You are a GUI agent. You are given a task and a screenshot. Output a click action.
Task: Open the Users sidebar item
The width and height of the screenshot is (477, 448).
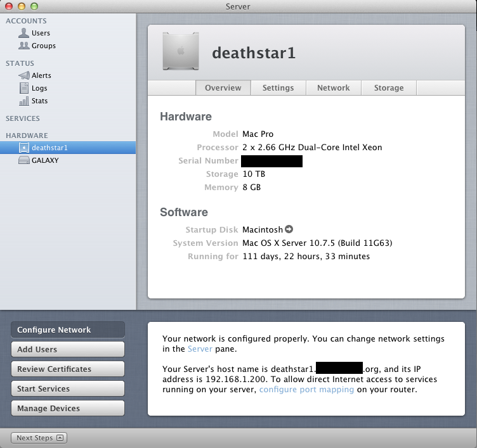(68, 33)
